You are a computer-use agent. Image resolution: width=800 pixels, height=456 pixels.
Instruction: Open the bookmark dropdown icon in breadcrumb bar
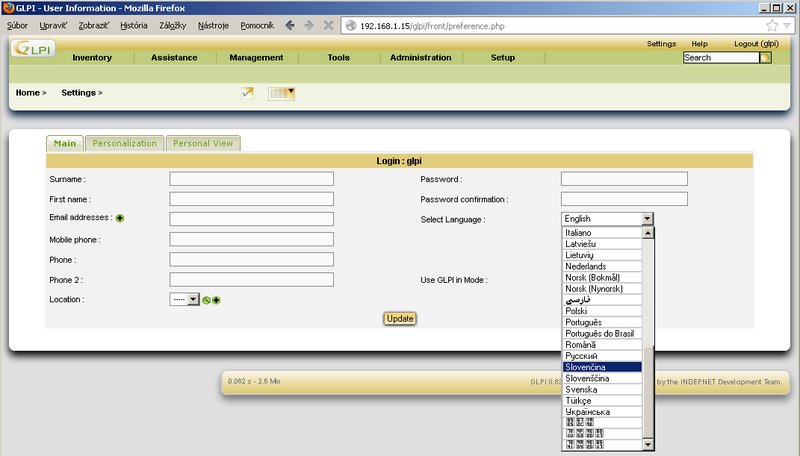(282, 93)
